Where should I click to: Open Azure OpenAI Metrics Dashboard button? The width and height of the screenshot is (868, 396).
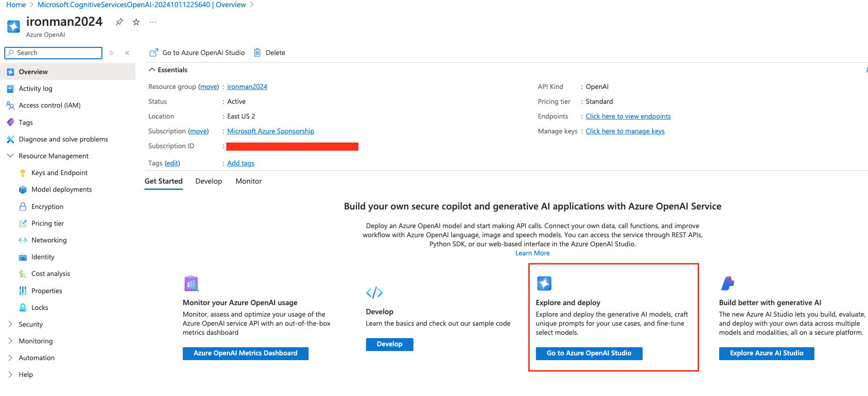point(245,353)
